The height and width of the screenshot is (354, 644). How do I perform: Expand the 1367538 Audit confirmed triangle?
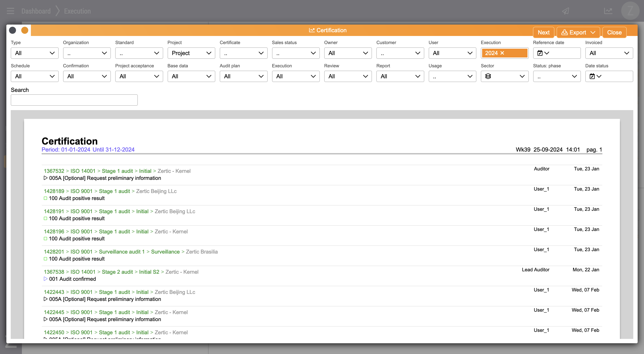46,279
